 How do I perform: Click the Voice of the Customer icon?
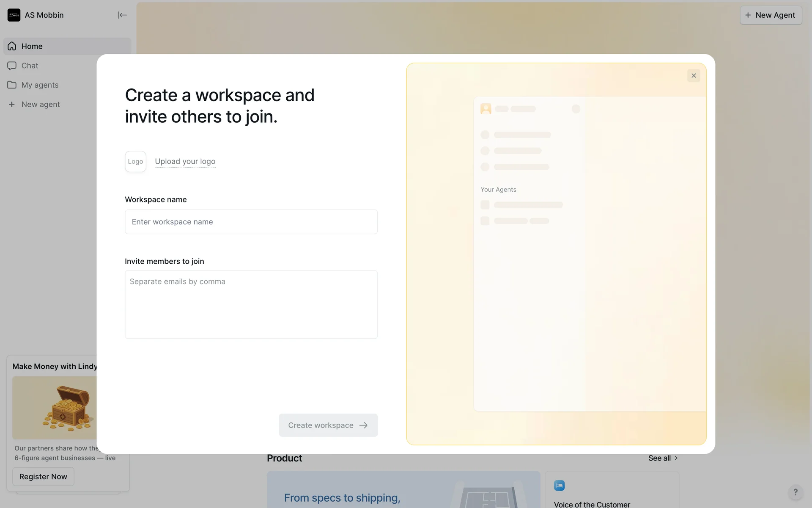tap(559, 486)
